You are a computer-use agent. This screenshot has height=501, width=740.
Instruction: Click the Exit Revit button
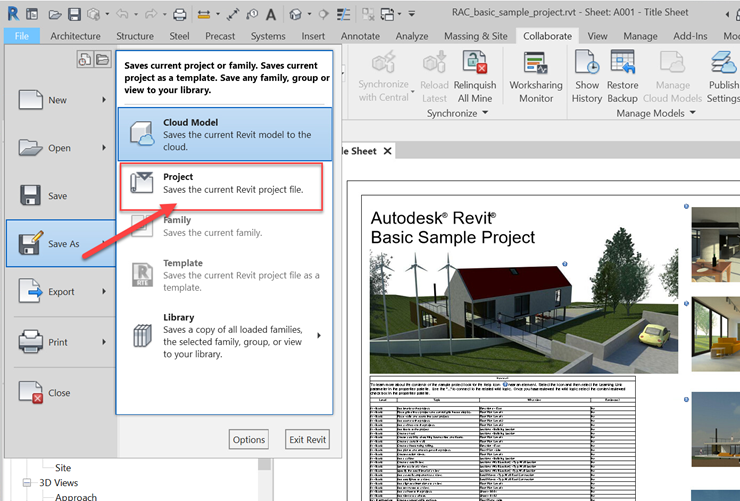coord(307,440)
